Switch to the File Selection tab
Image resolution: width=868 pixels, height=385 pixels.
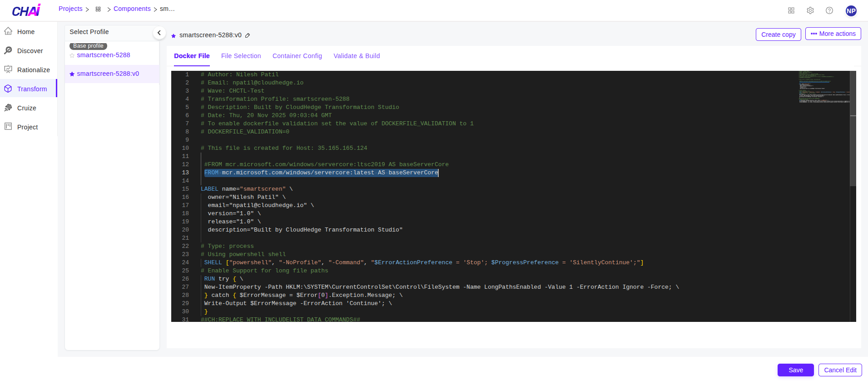point(241,56)
